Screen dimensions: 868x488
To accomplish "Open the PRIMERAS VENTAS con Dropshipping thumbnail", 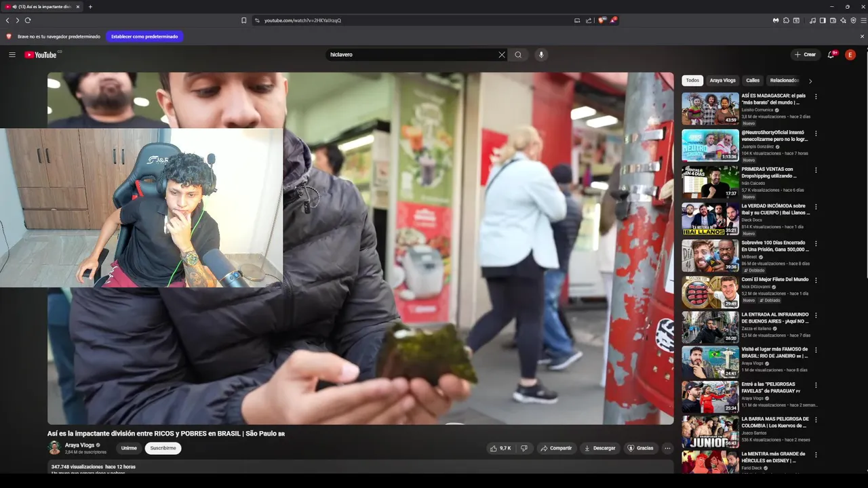I will [710, 182].
